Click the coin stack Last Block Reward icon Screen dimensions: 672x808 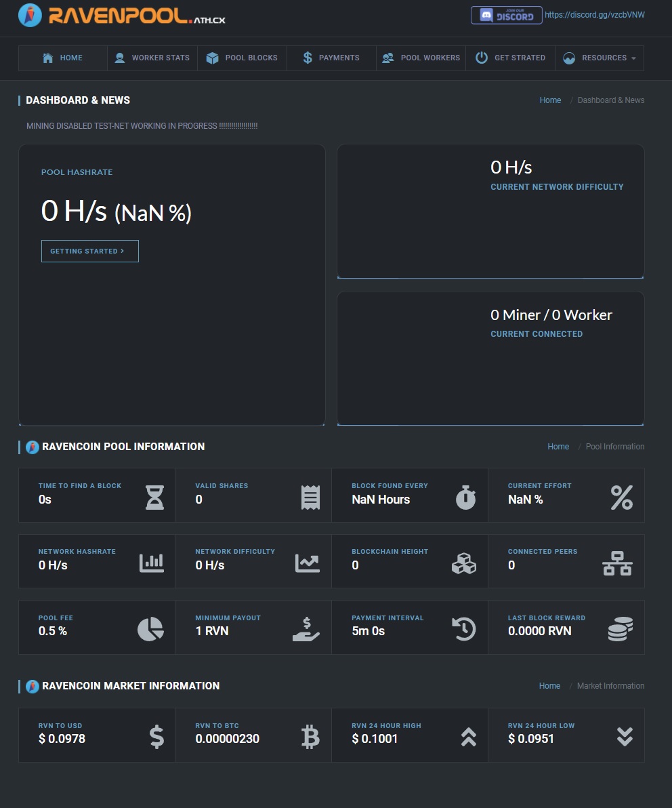(x=620, y=629)
